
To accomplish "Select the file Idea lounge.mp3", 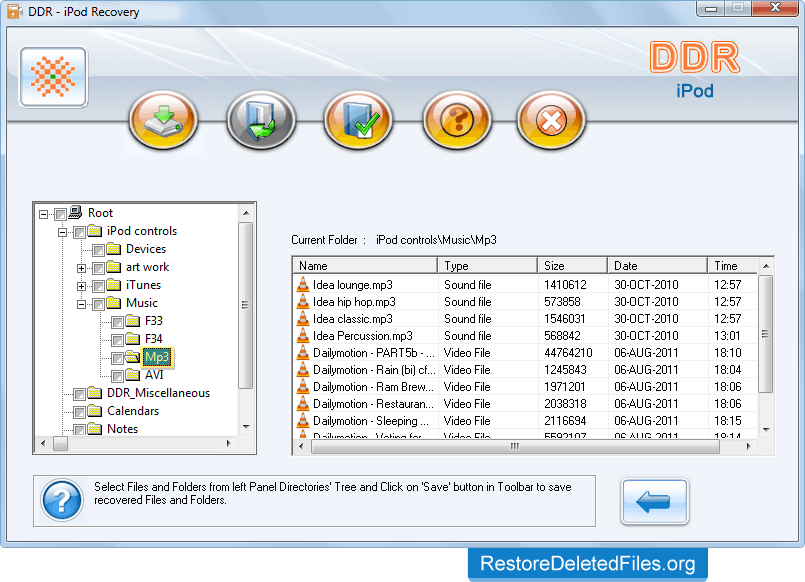I will click(x=353, y=284).
